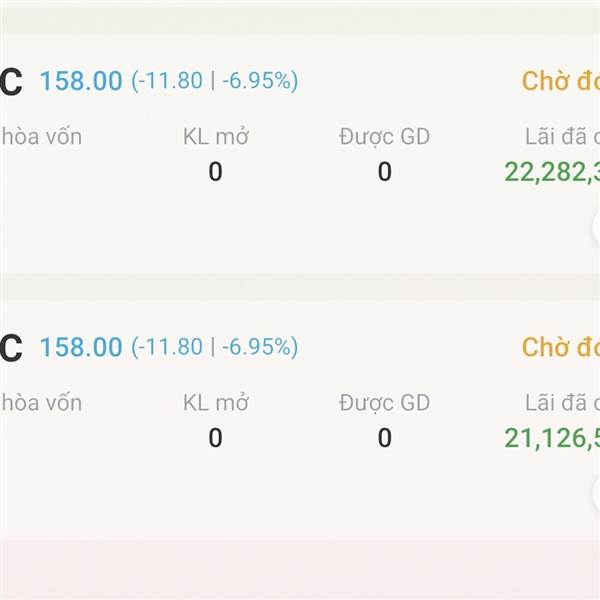Click the 'KL mở' label in the bottom card
The height and width of the screenshot is (600, 600).
(215, 403)
